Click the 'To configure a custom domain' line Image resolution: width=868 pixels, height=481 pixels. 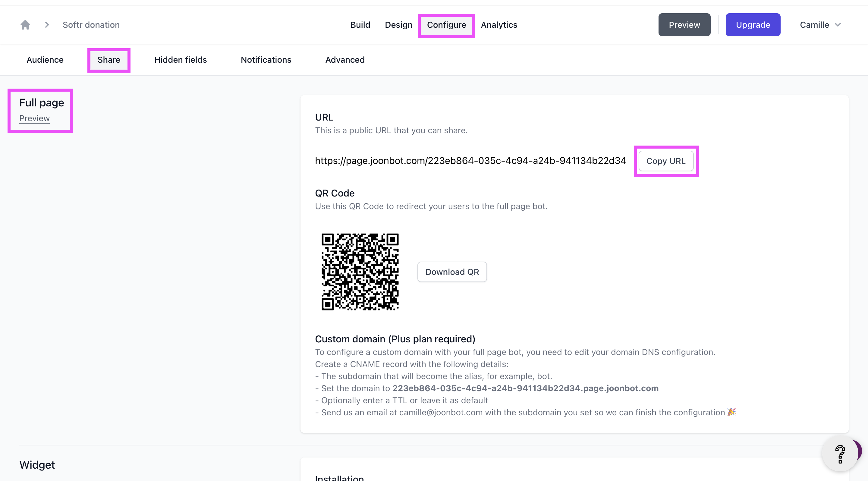click(x=515, y=352)
